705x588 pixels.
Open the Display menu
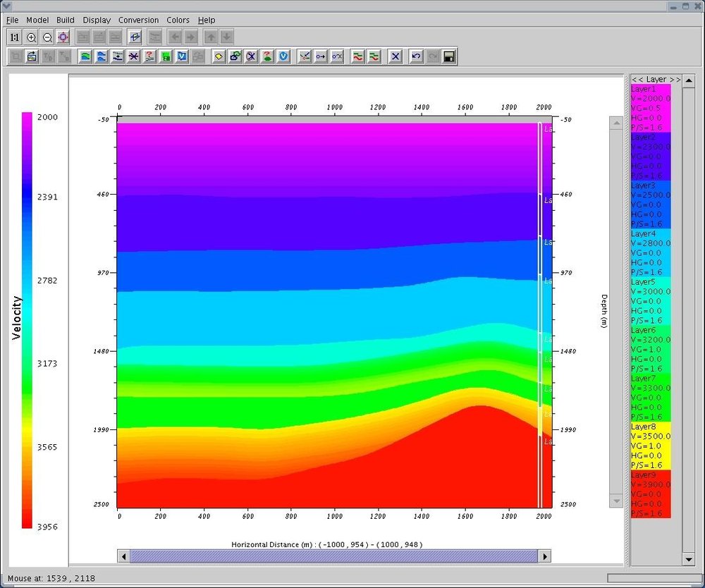click(x=97, y=20)
